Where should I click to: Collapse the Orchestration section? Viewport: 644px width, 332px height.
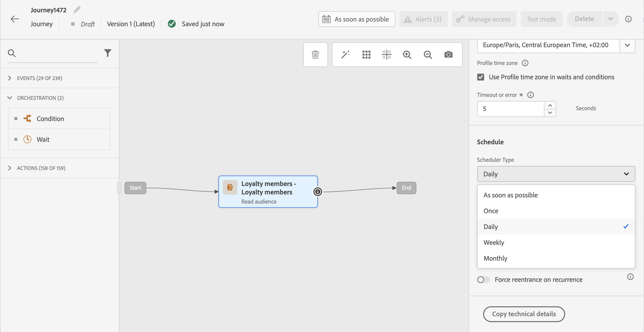pos(9,98)
